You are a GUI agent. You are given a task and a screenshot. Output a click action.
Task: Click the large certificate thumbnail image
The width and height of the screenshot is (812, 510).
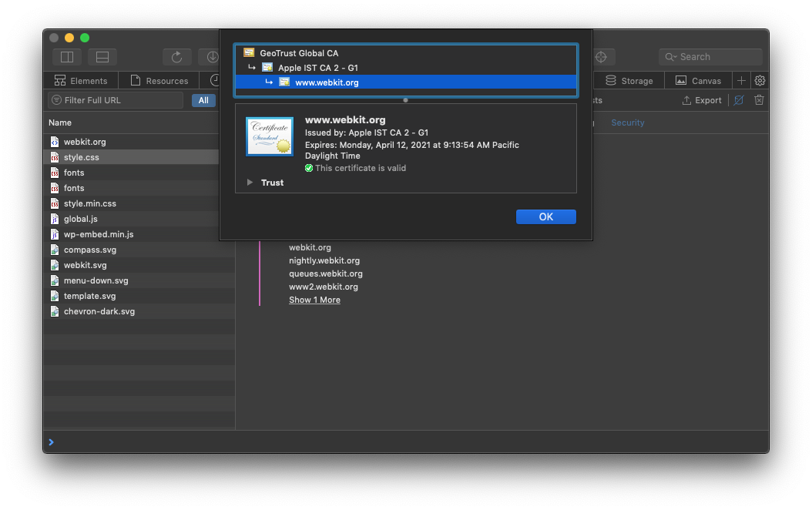[270, 136]
